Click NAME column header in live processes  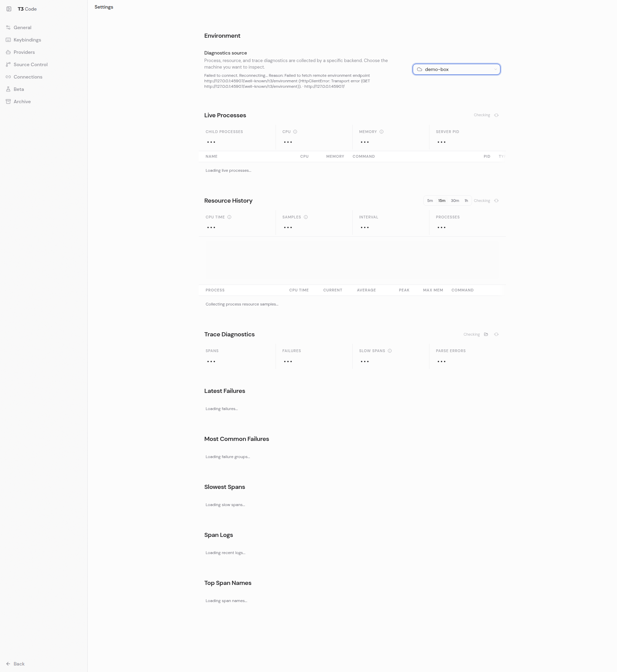click(x=211, y=156)
